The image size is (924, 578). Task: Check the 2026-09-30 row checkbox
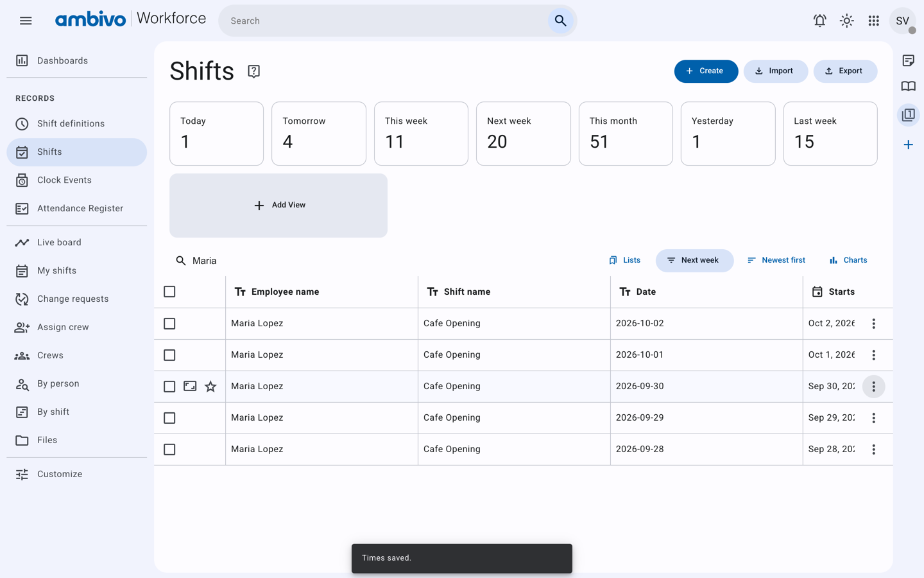tap(169, 387)
